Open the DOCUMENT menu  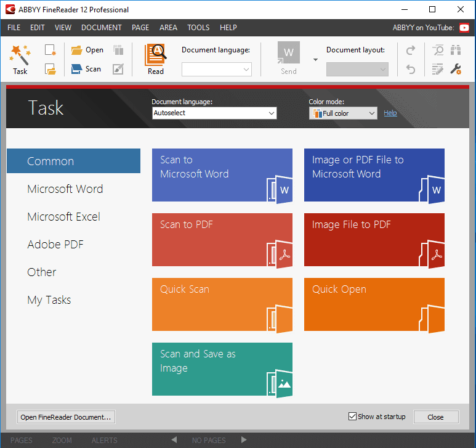pos(102,28)
